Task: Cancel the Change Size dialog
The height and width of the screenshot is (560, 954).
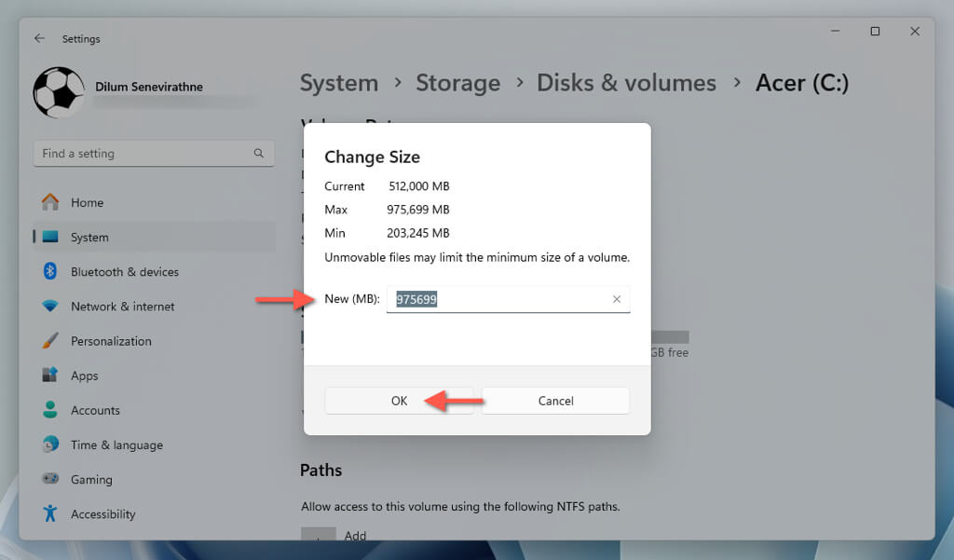Action: [x=555, y=401]
